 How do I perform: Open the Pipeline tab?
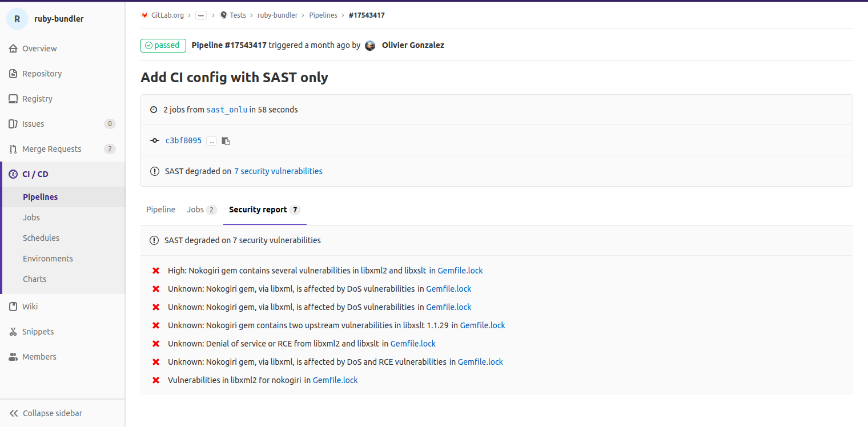(x=160, y=210)
